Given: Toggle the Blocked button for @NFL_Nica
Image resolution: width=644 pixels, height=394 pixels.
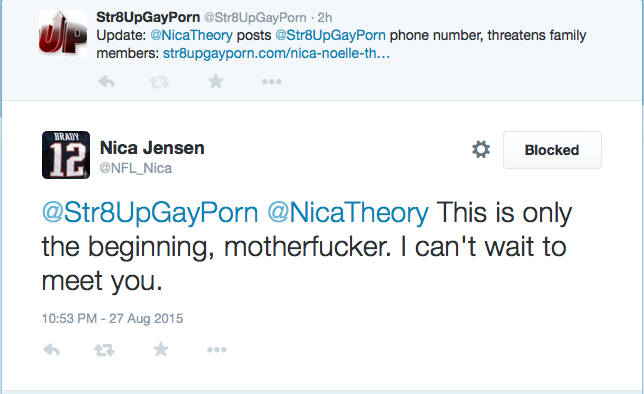Looking at the screenshot, I should (x=552, y=150).
